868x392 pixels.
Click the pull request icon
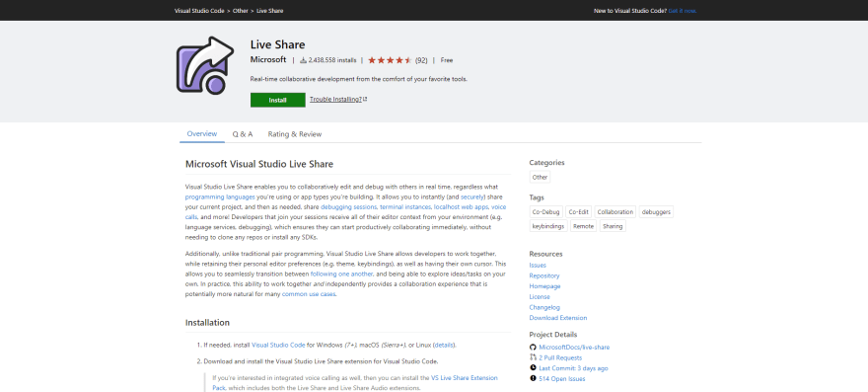[533, 357]
